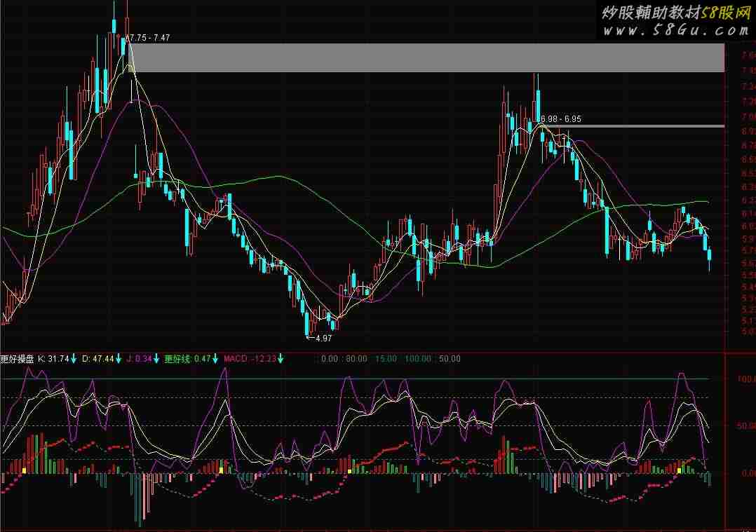
Task: Click the D: 47.44 indicator value label
Action: pos(97,359)
